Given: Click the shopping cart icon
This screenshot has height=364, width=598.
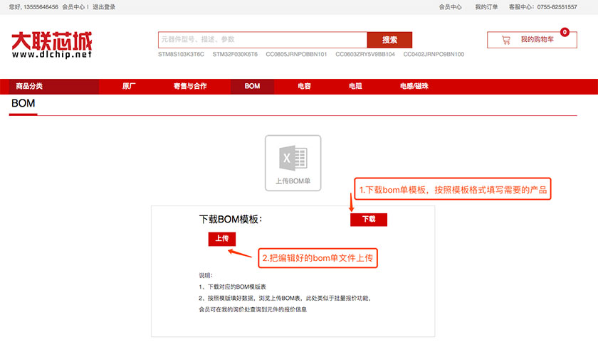Looking at the screenshot, I should [506, 40].
